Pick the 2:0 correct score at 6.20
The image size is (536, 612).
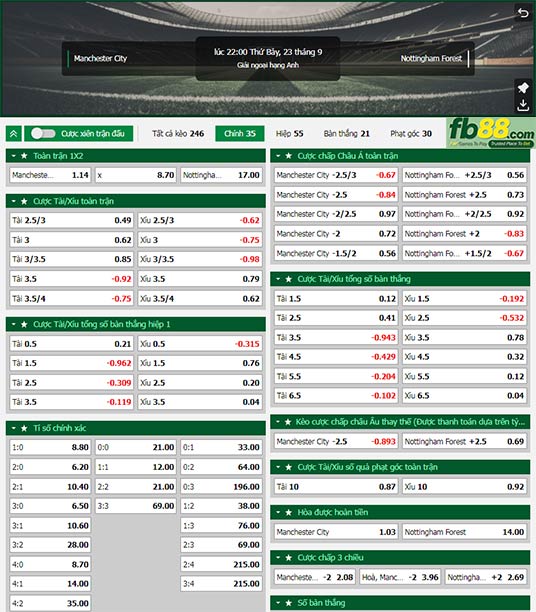coord(50,467)
